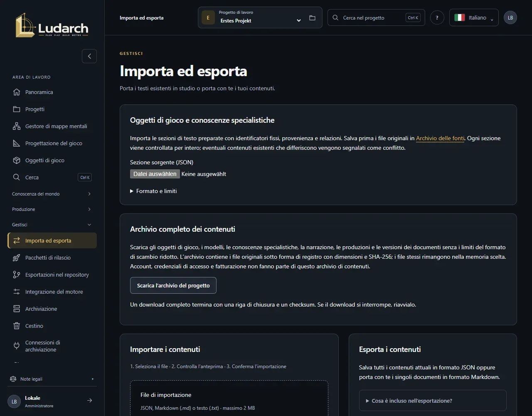532x416 pixels.
Task: Click the scales icon beside Note legali
Action: click(x=13, y=379)
